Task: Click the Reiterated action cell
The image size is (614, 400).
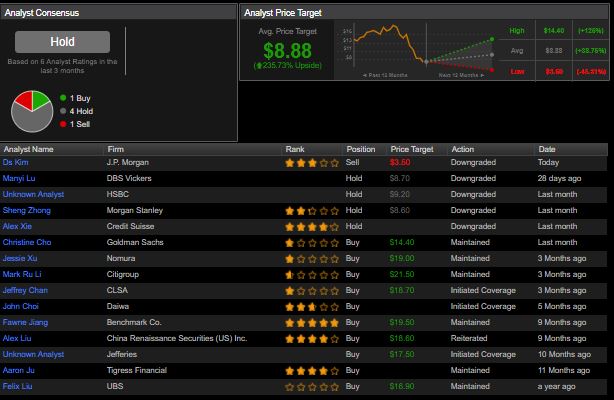Action: (469, 338)
